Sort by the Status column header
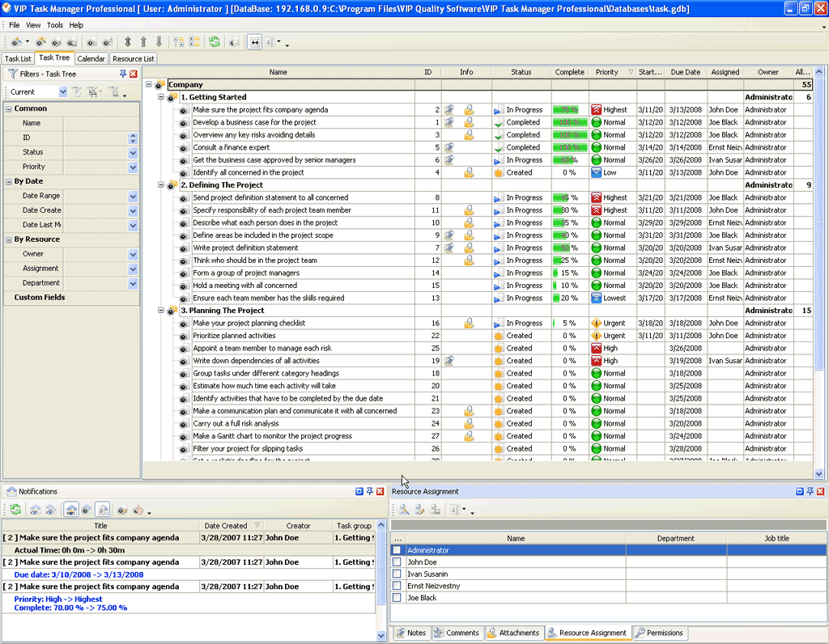The width and height of the screenshot is (829, 644). coord(521,72)
